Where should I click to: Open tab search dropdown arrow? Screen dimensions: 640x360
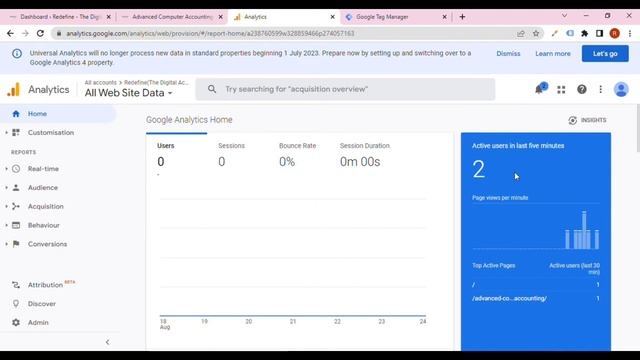tap(564, 16)
